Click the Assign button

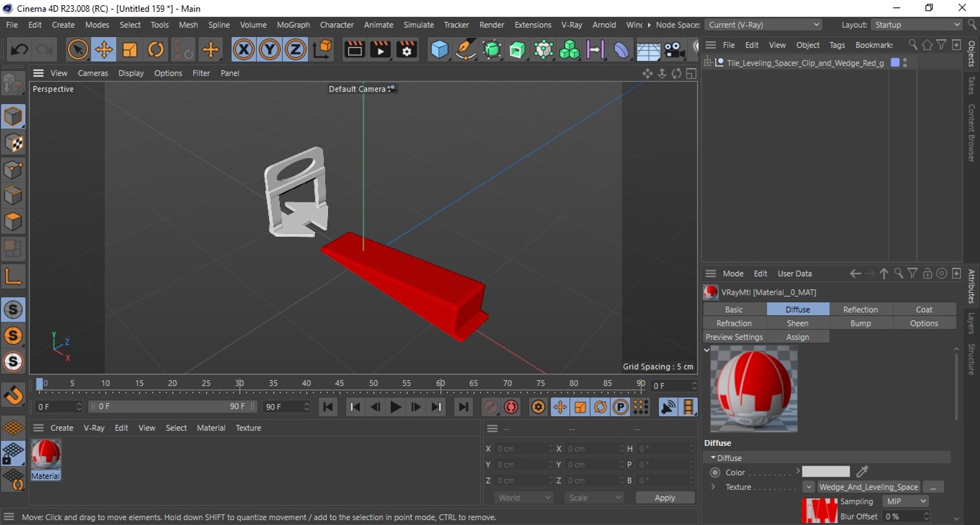coord(798,337)
